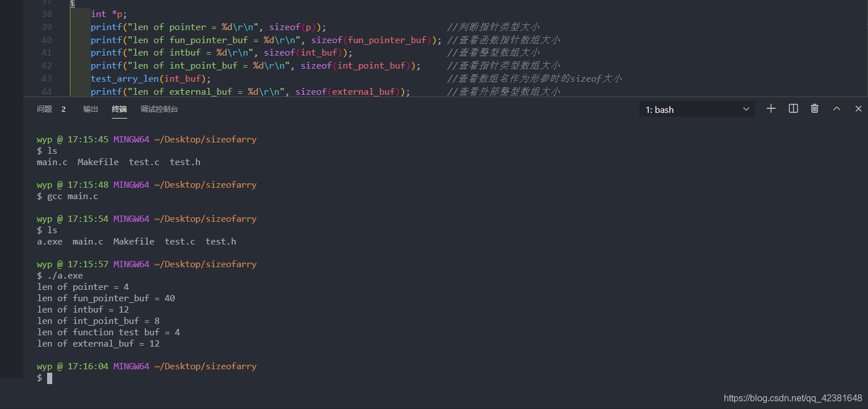Click the 'gcc main.c' command in terminal
The width and height of the screenshot is (868, 409).
(x=73, y=196)
